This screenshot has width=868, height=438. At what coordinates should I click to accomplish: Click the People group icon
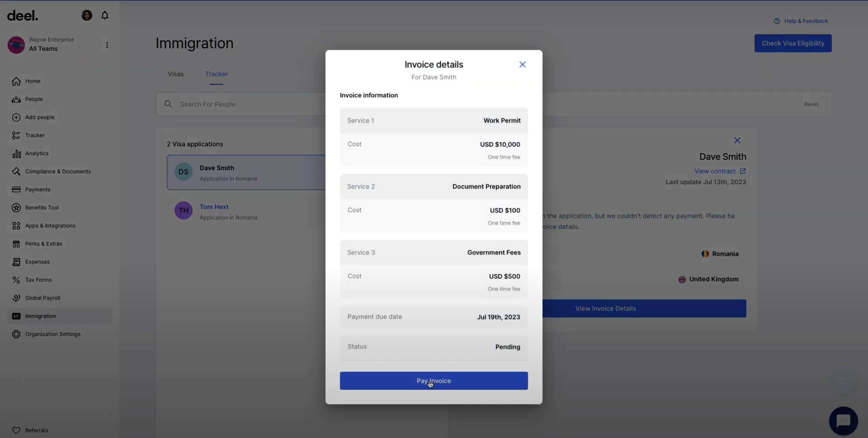[16, 99]
